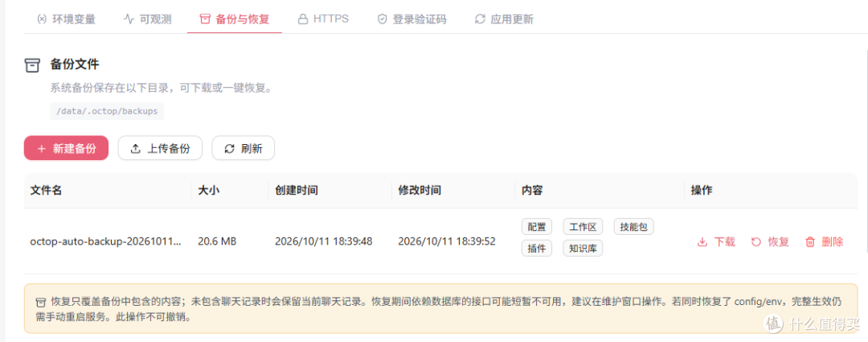Click the 上传备份 button
The width and height of the screenshot is (868, 342).
[x=160, y=148]
